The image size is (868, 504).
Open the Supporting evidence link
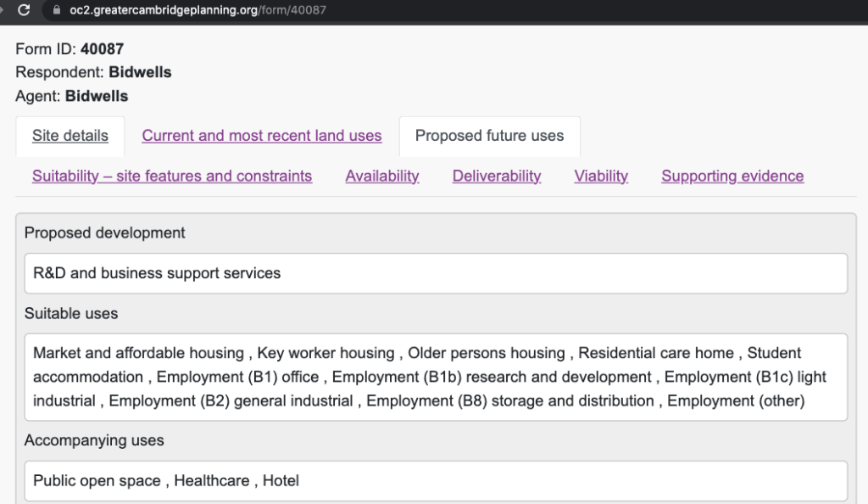732,176
